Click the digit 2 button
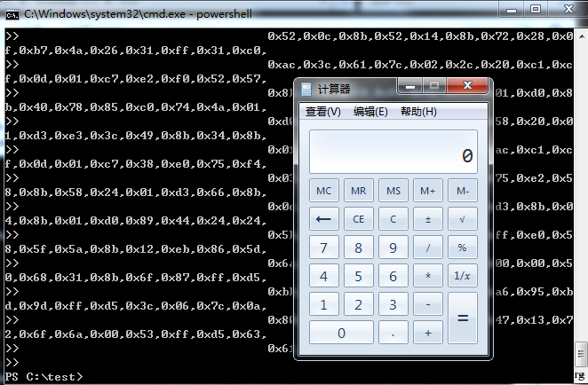 (359, 304)
